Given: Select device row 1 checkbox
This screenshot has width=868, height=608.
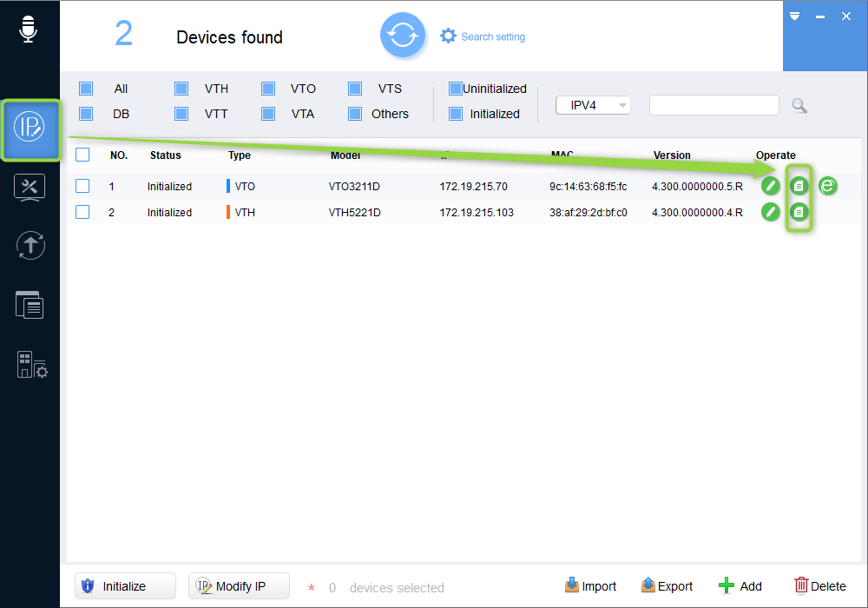Looking at the screenshot, I should pyautogui.click(x=82, y=186).
